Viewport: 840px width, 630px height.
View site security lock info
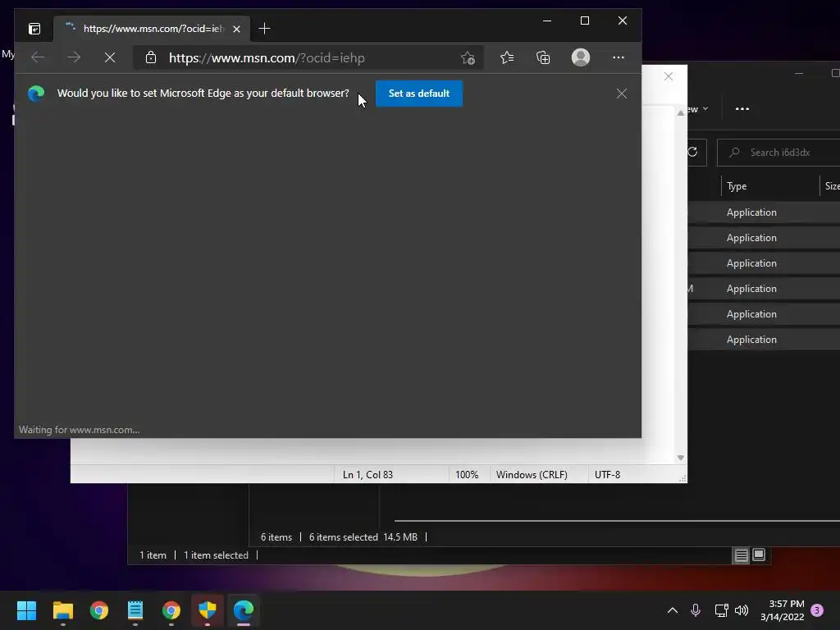click(x=151, y=57)
